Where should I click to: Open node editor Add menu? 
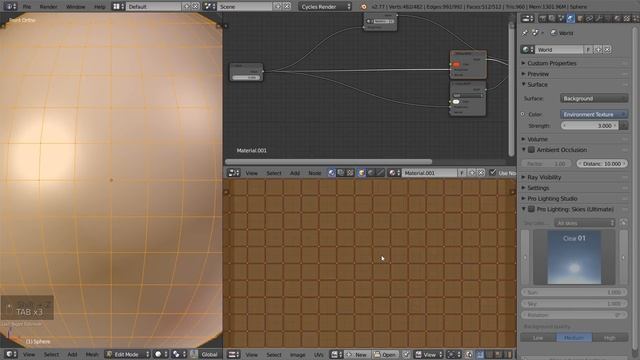[295, 173]
